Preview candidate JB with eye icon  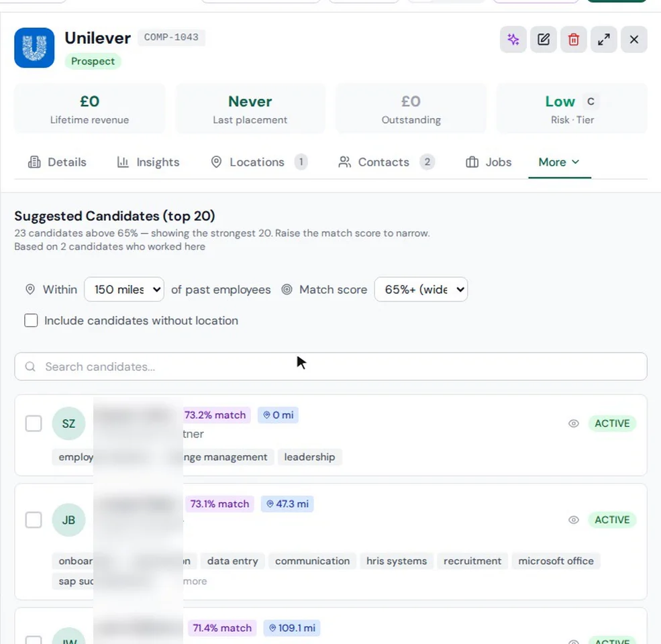[x=573, y=520]
